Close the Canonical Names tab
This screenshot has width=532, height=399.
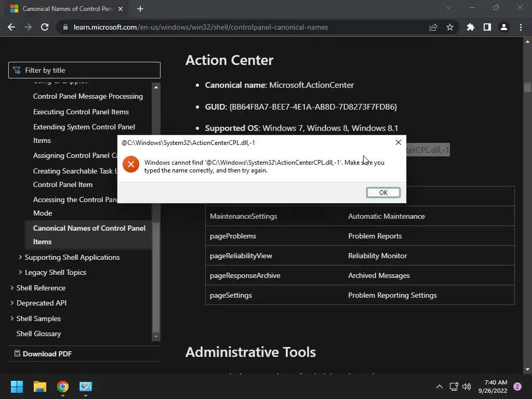coord(121,9)
